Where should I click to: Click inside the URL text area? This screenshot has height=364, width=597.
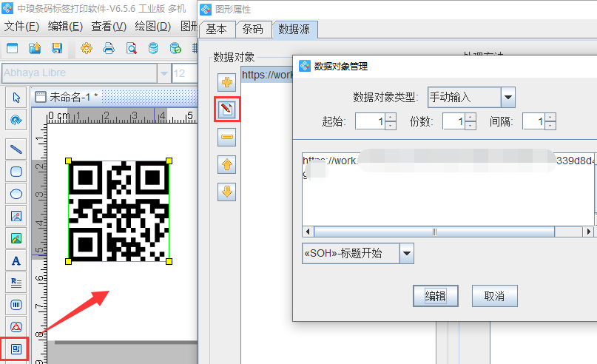click(x=448, y=189)
